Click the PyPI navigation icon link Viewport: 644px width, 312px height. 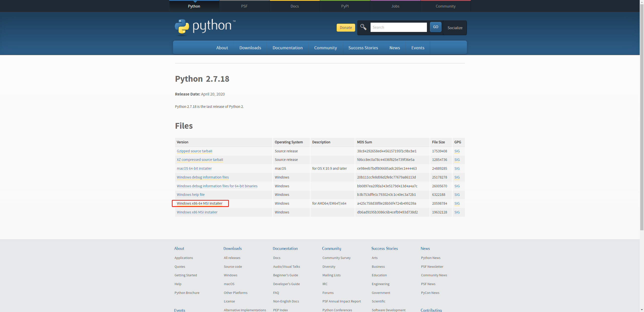click(345, 6)
